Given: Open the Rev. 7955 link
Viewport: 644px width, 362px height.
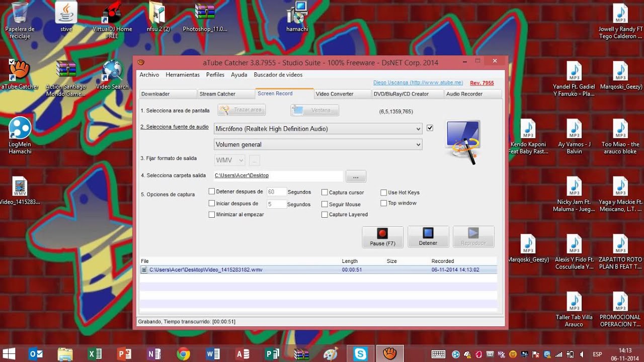Looking at the screenshot, I should (482, 83).
